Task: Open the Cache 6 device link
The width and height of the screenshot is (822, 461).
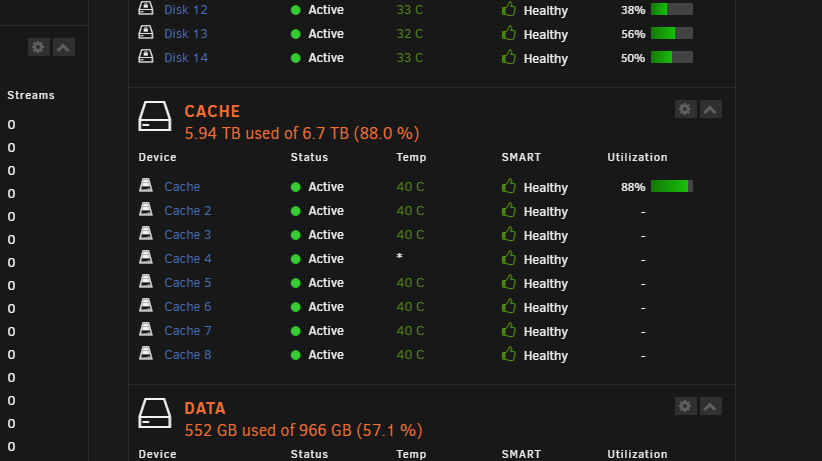Action: tap(188, 307)
